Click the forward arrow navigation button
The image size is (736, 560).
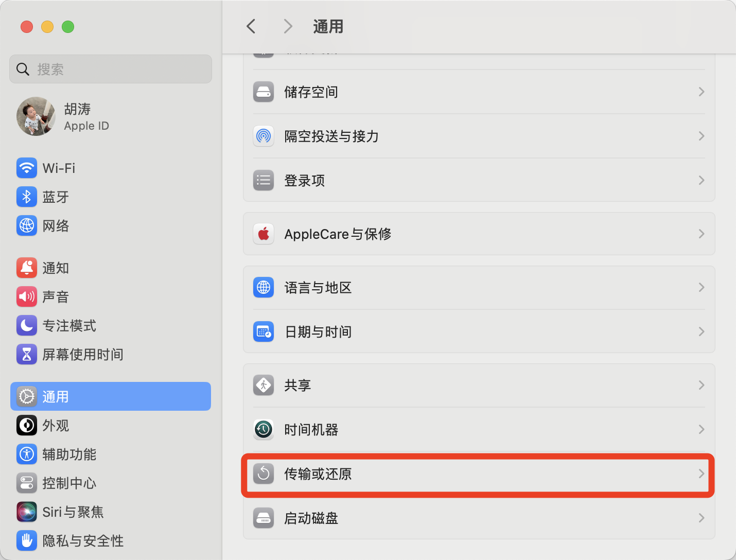(x=288, y=26)
